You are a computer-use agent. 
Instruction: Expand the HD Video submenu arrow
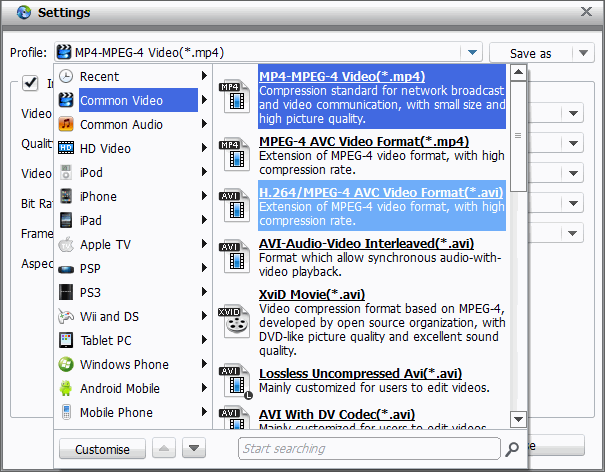click(204, 147)
